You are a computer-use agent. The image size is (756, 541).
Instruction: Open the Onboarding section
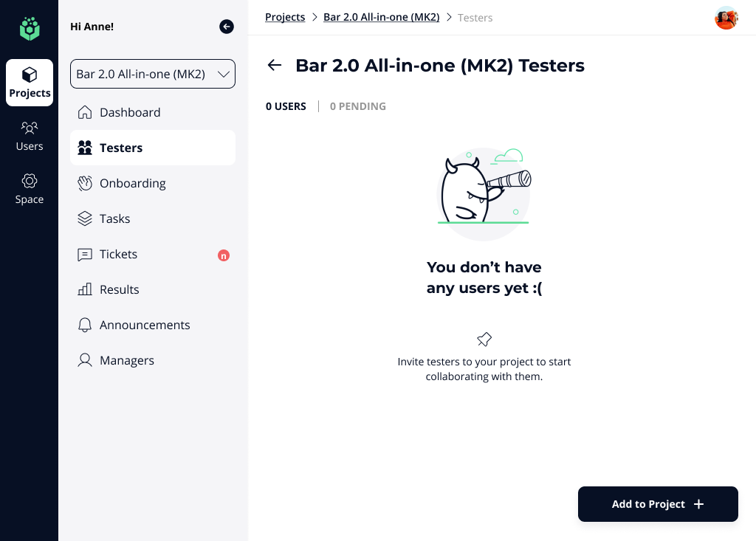pos(132,183)
